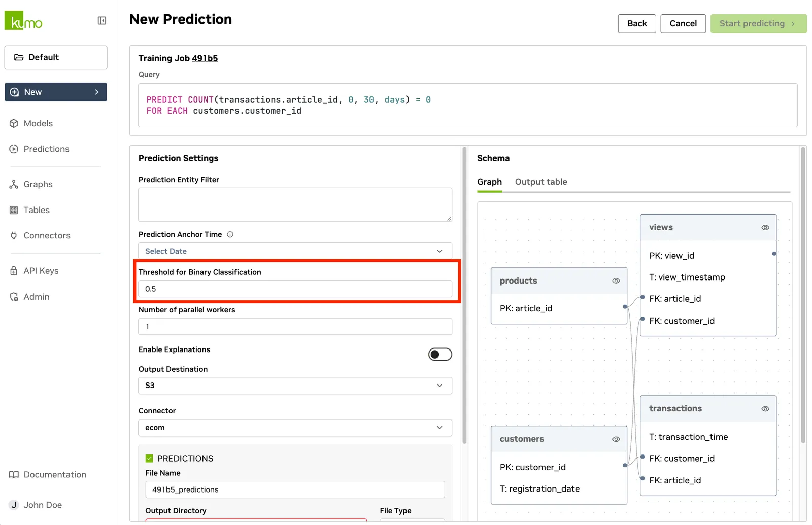Open the Output Destination S3 dropdown
Viewport: 812px width, 525px height.
click(x=295, y=386)
